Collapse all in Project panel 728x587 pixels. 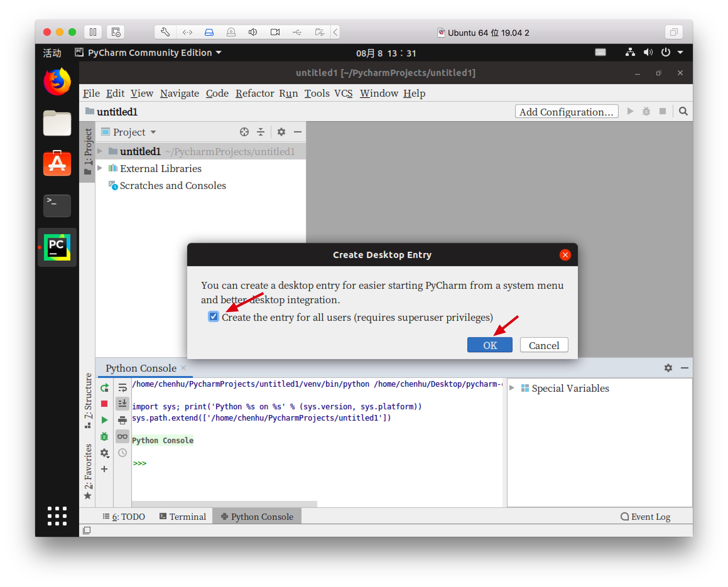click(x=260, y=132)
